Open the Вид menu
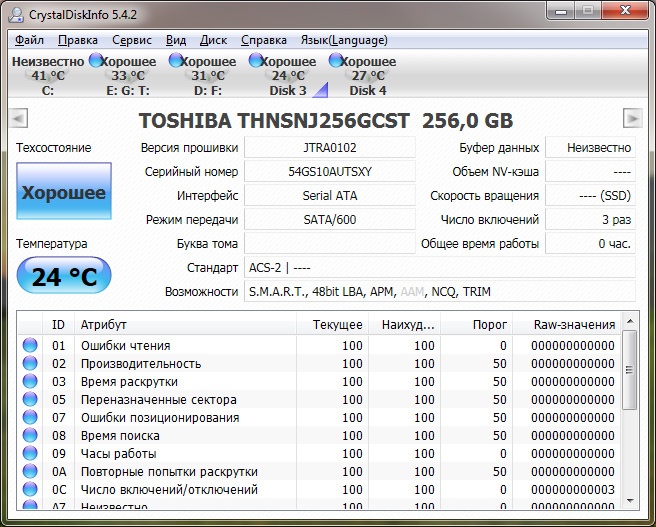 (176, 40)
